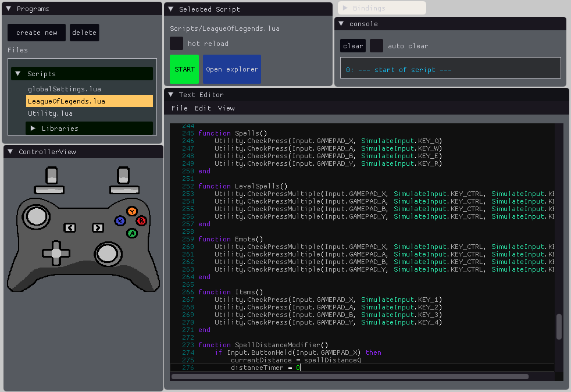The image size is (571, 392).
Task: Collapse the Scripts folder tree
Action: click(17, 74)
